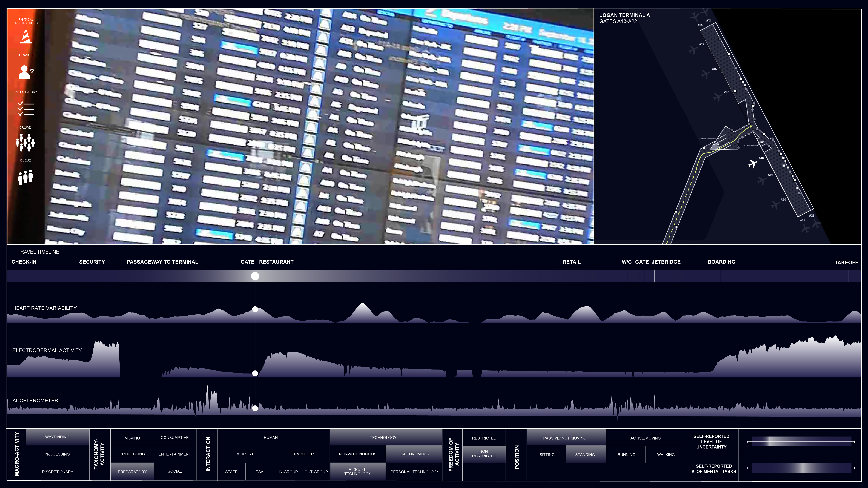This screenshot has height=488, width=868.
Task: Select HUMAN interaction category
Action: pos(273,437)
